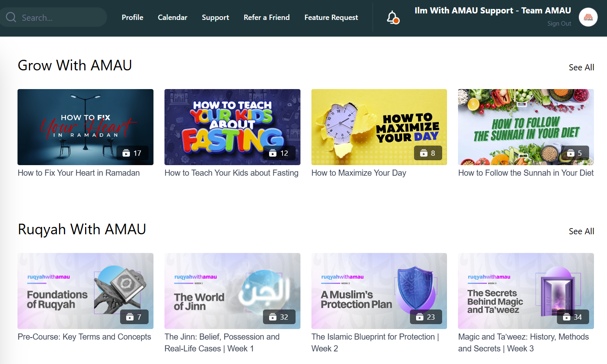The image size is (607, 364).
Task: Click the 8 videos badge on Maximize Your Day
Action: coord(428,153)
